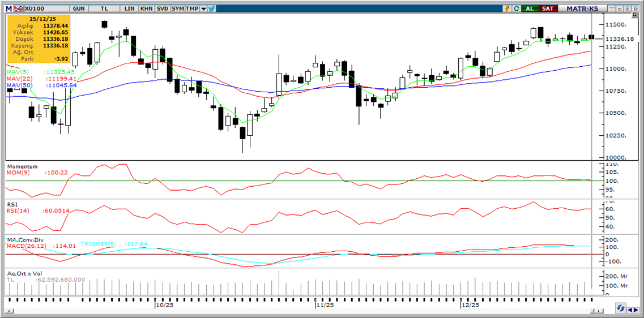Toggle LIN linear scale mode
The image size is (644, 318).
(x=130, y=8)
